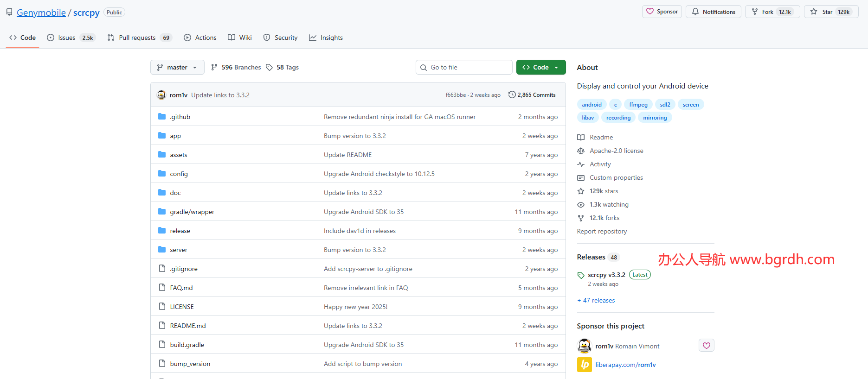Click the LICENSE file icon
868x379 pixels.
click(x=162, y=307)
